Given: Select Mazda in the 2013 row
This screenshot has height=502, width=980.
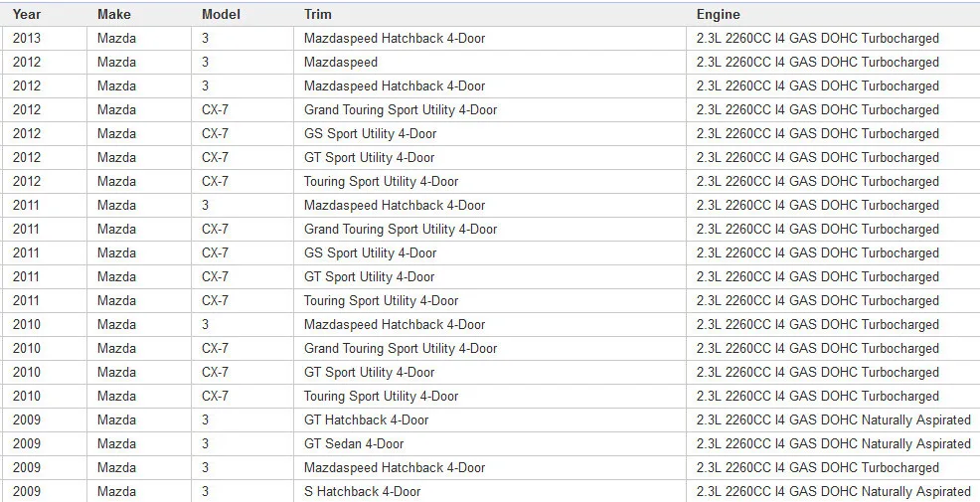Looking at the screenshot, I should click(139, 38).
